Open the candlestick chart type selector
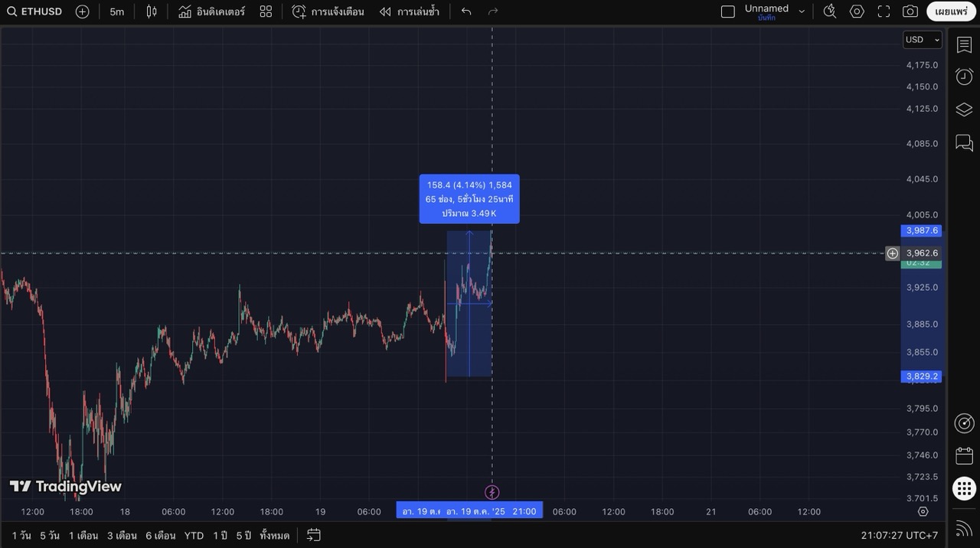The height and width of the screenshot is (548, 980). click(x=152, y=11)
